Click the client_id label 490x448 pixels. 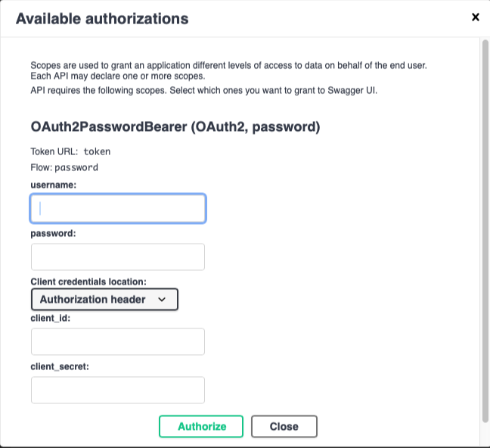point(50,319)
